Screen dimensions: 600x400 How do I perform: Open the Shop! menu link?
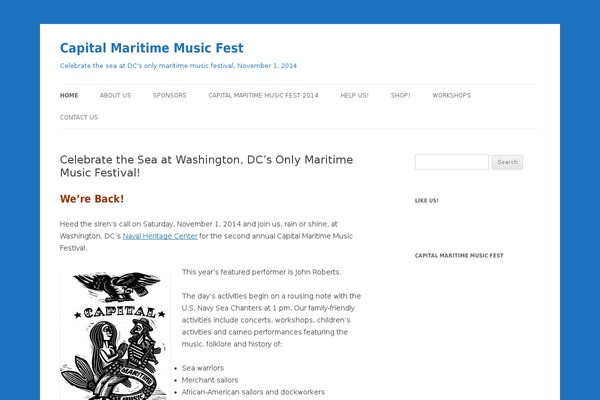pos(400,95)
